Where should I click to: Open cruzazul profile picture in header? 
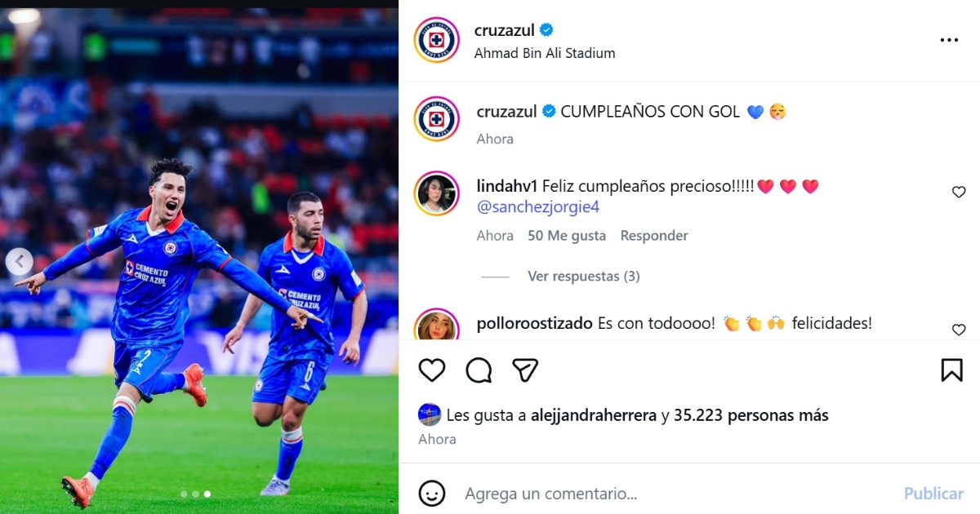436,40
